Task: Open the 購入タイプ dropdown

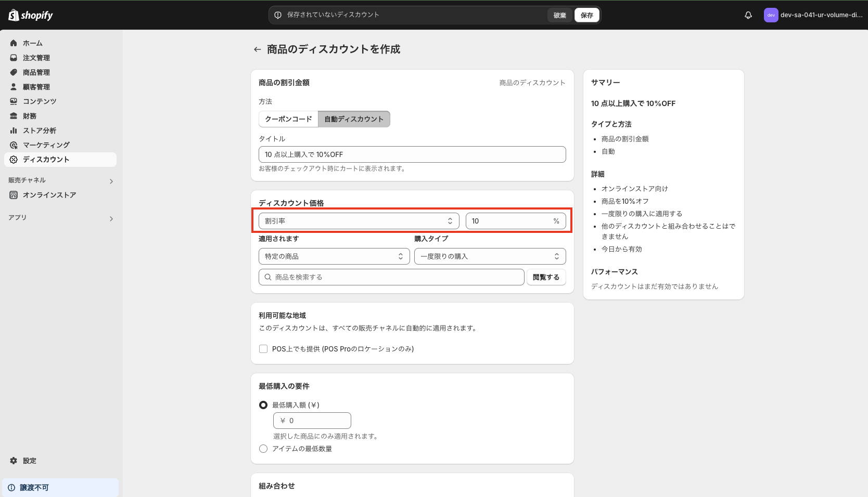Action: 489,256
